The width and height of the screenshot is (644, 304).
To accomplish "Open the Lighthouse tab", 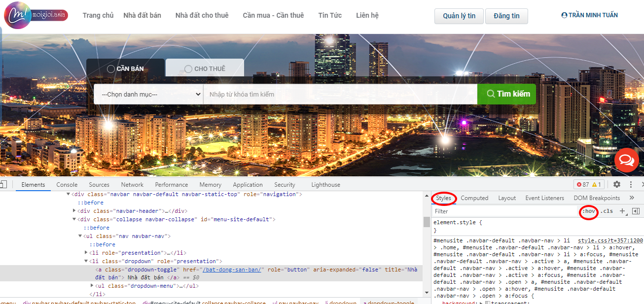I will 325,185.
